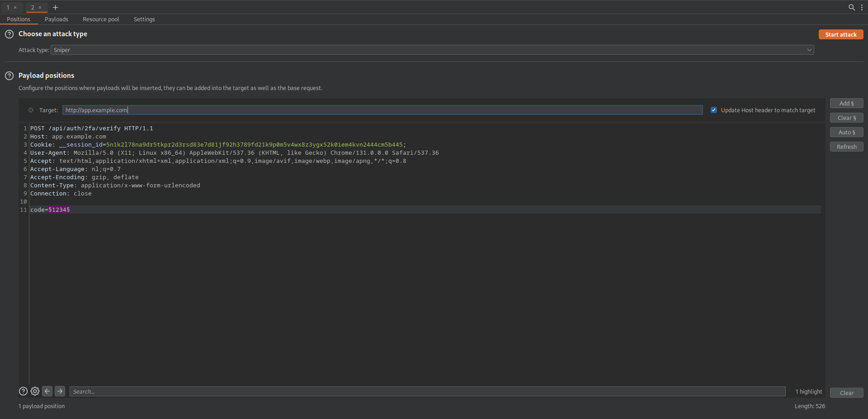This screenshot has width=868, height=419.
Task: Click the search magnifier icon at top right
Action: (852, 7)
